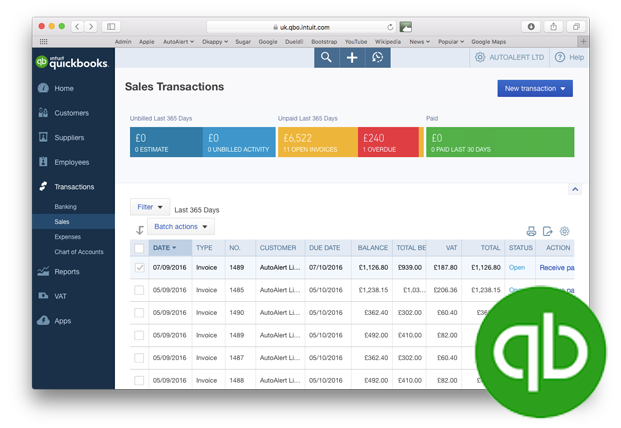The width and height of the screenshot is (621, 428).
Task: Check the invoice 1485 row checkbox
Action: tap(139, 290)
